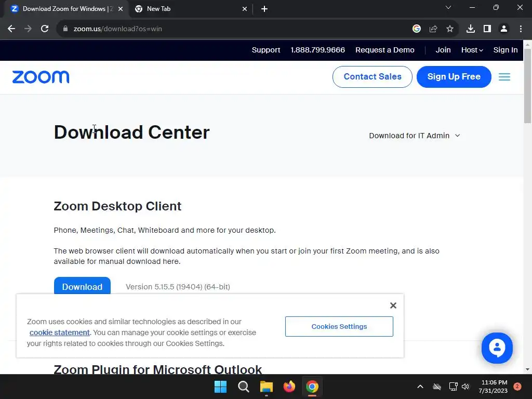Open the notification badge in taskbar
Viewport: 532px width, 399px height.
pyautogui.click(x=517, y=387)
